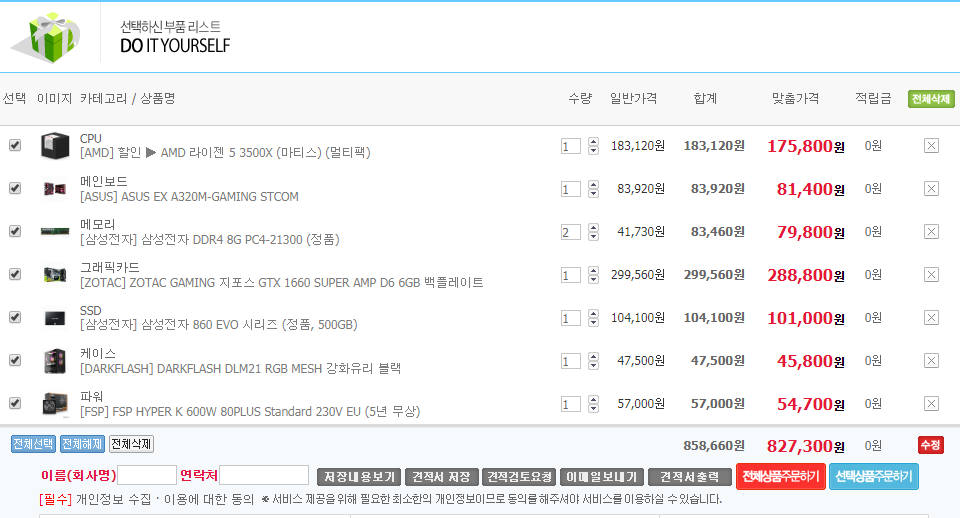Uncheck the 케이스 row checkbox
The width and height of the screenshot is (971, 518).
coord(15,360)
